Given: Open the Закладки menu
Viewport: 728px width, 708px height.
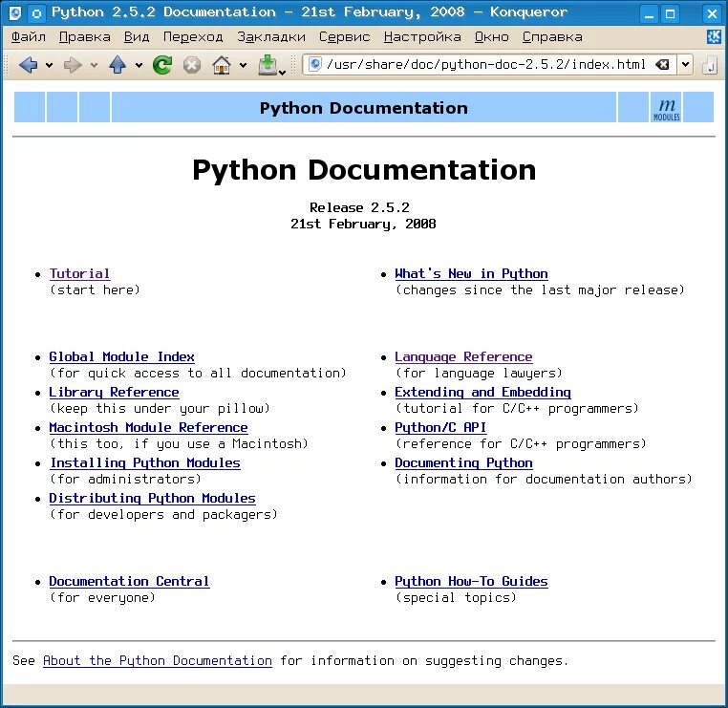Looking at the screenshot, I should pos(271,37).
